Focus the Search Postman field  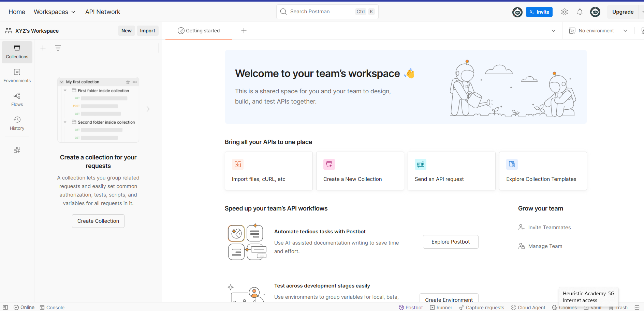click(327, 12)
